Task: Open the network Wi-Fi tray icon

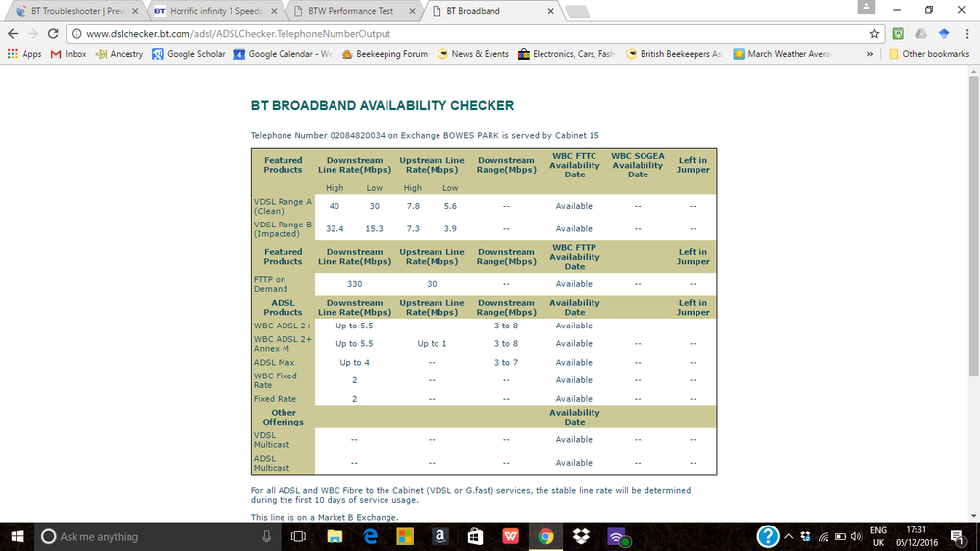Action: click(823, 536)
